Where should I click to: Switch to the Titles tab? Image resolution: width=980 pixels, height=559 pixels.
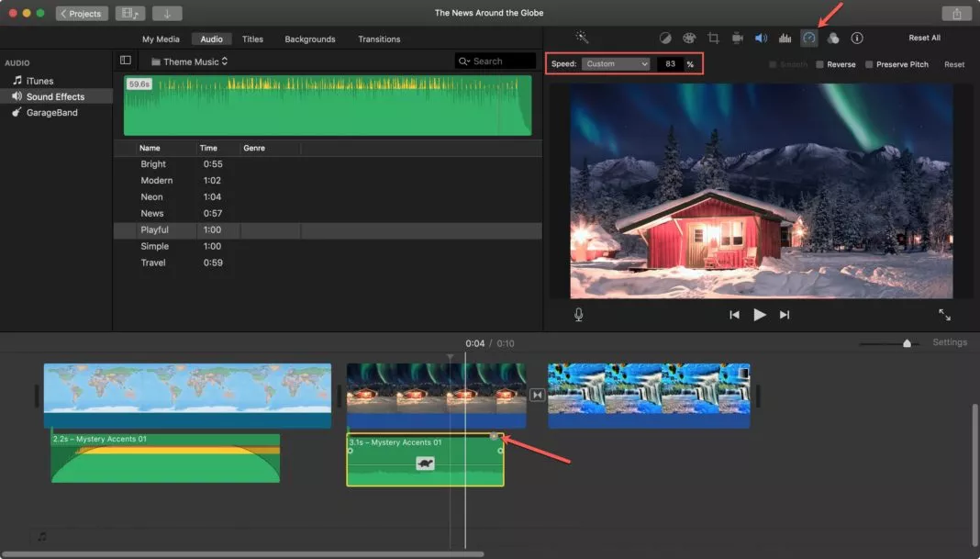(252, 39)
